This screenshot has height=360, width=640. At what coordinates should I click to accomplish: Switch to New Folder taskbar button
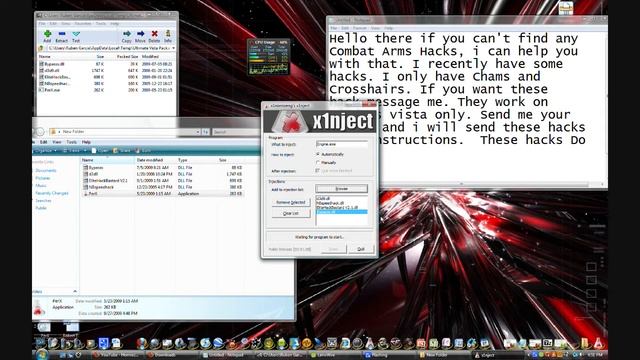pyautogui.click(x=443, y=356)
